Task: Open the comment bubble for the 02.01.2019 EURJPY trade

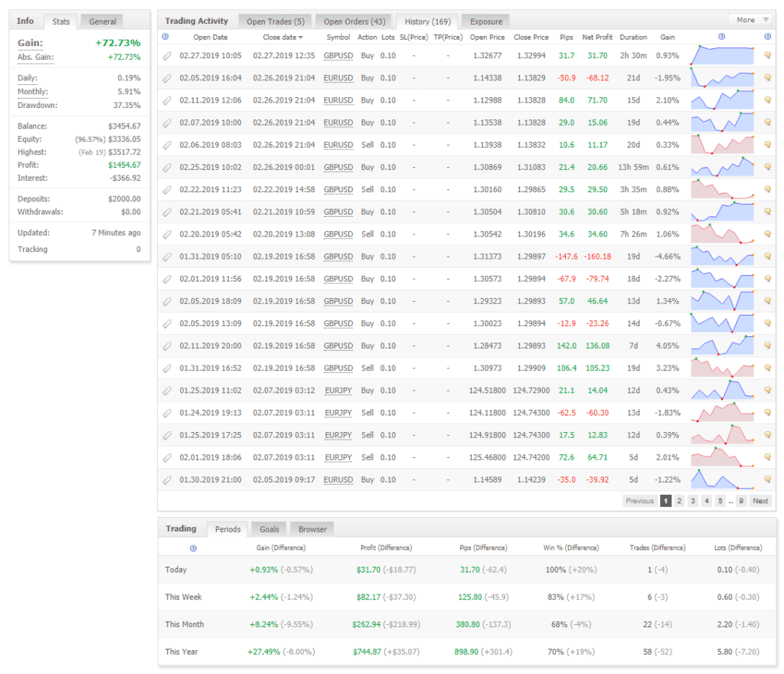Action: (x=768, y=456)
